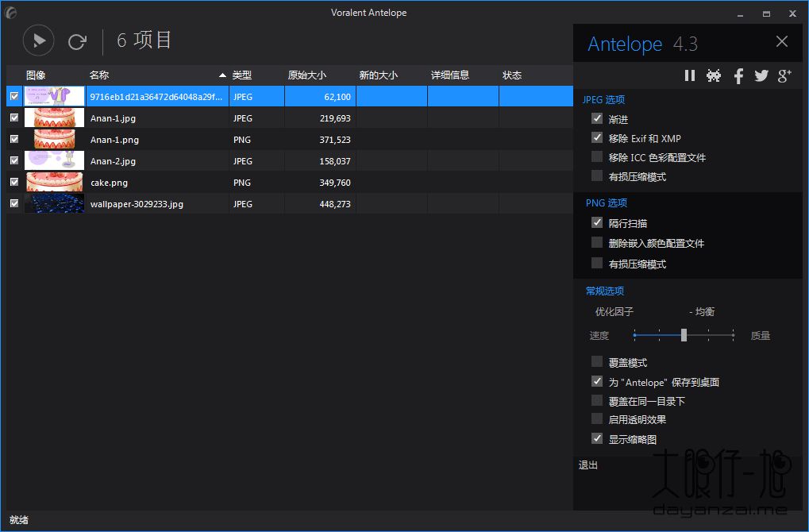Click the pause icon in Antelope panel
Image resolution: width=809 pixels, height=532 pixels.
click(689, 76)
